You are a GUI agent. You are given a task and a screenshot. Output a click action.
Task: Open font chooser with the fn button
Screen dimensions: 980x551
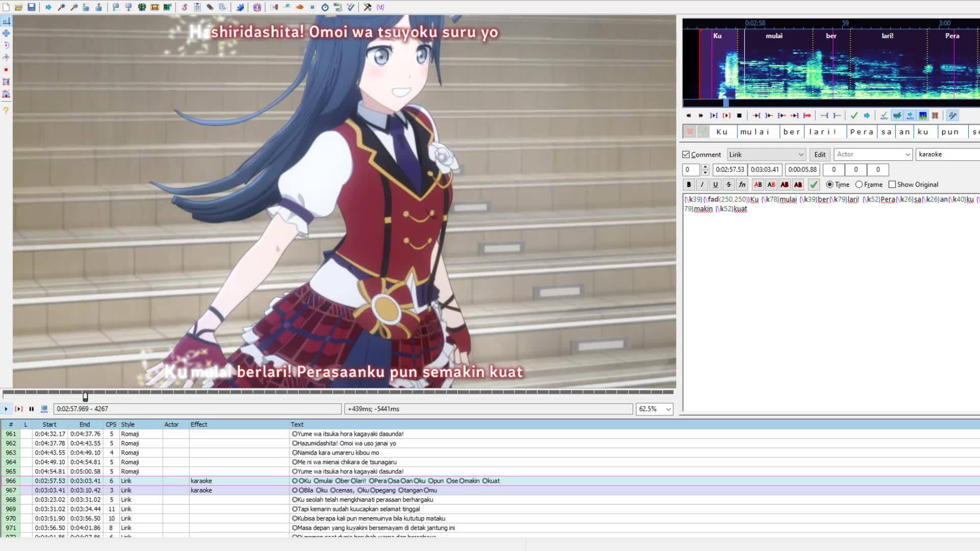[742, 185]
